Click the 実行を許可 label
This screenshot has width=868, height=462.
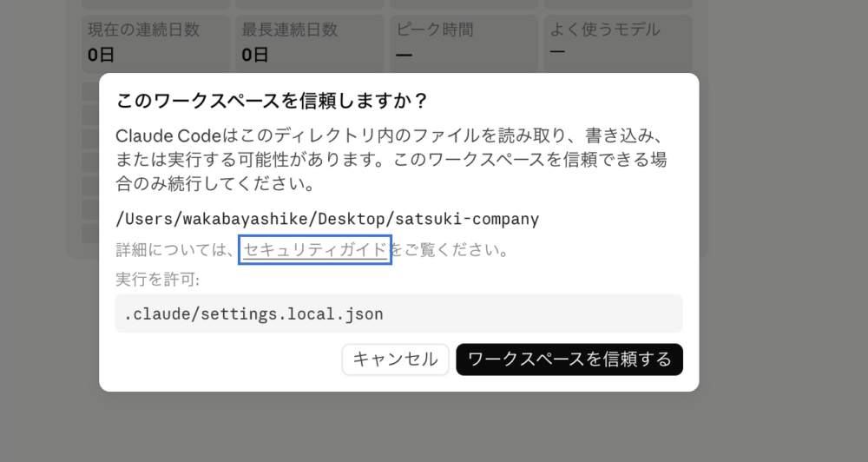(x=156, y=280)
